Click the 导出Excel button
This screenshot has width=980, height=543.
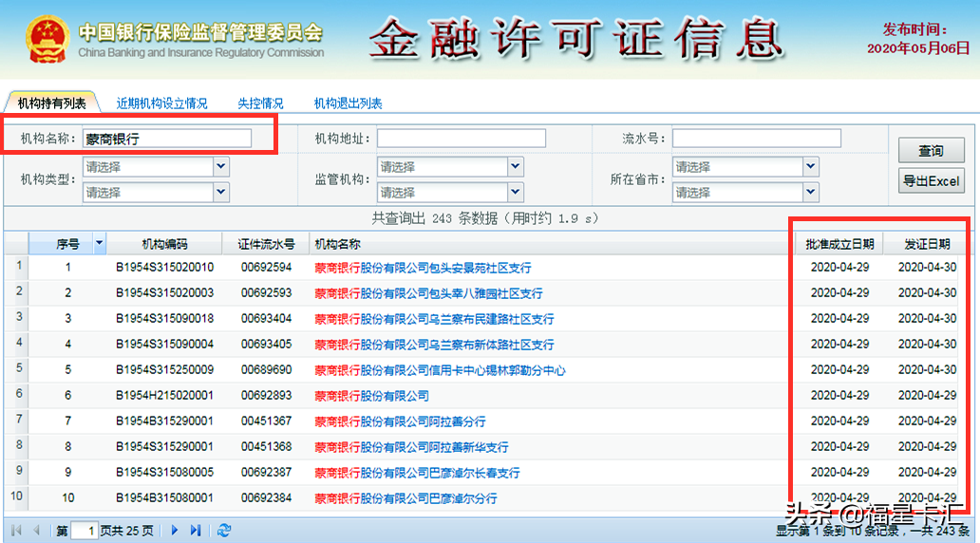coord(931,181)
